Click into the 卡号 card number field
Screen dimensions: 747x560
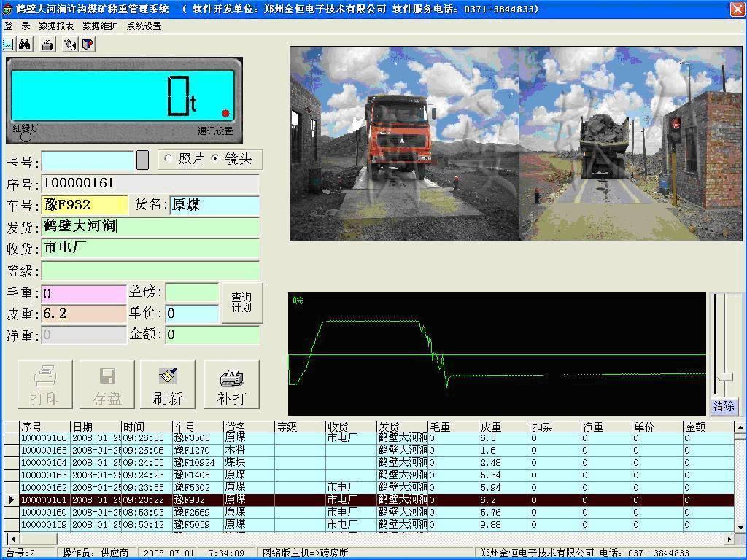tap(88, 160)
